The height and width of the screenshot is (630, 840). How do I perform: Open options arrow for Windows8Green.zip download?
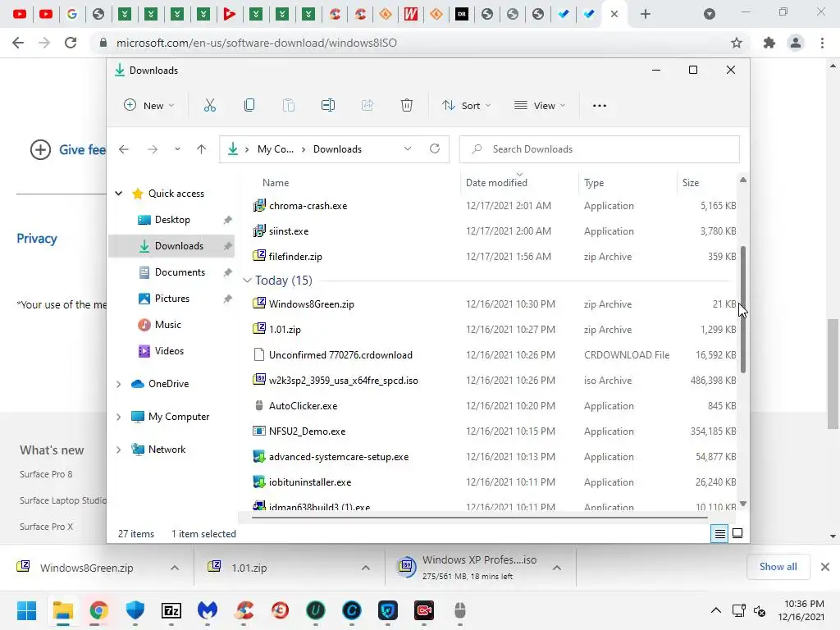click(x=175, y=568)
